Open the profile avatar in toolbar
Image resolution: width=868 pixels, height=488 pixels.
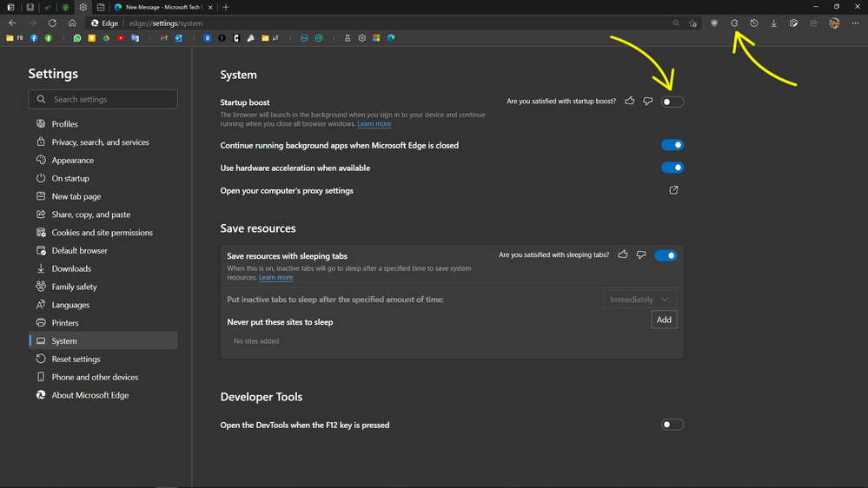[834, 23]
